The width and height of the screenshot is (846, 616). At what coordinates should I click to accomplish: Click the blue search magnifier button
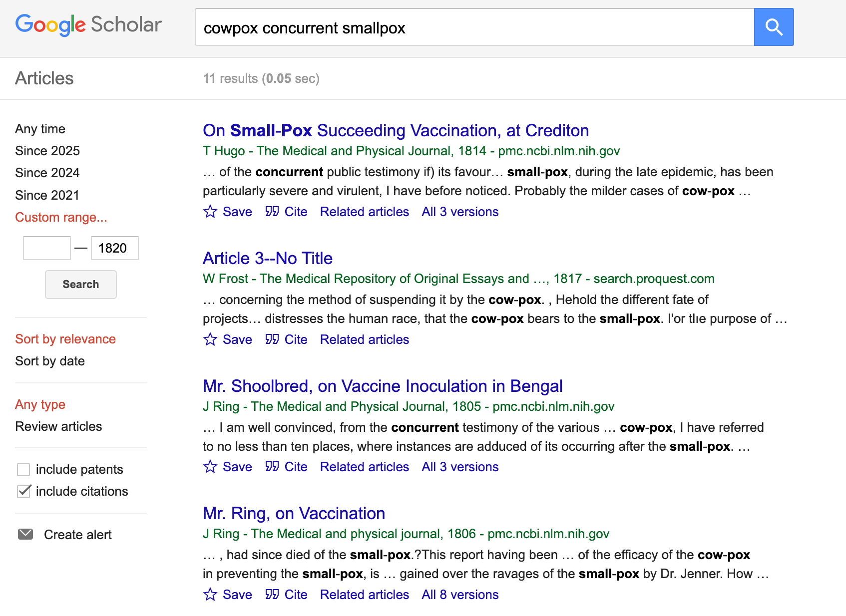pyautogui.click(x=774, y=27)
